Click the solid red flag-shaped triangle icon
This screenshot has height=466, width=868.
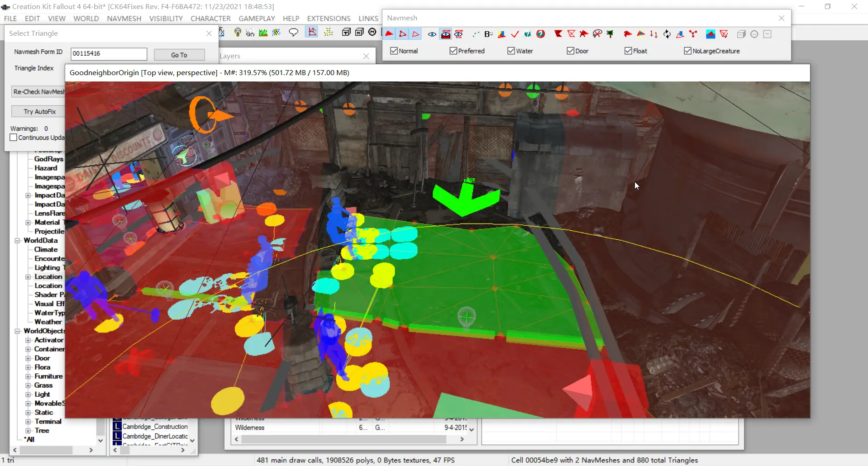558,34
